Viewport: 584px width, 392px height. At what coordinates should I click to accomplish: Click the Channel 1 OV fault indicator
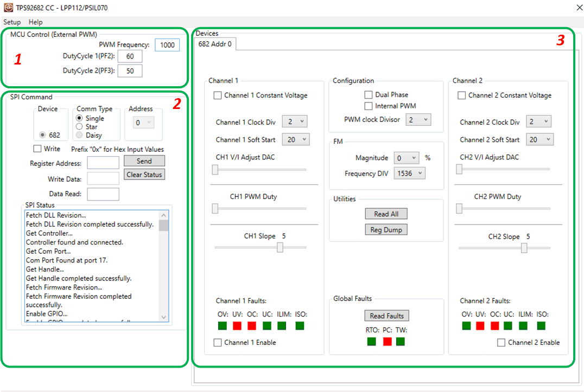pos(223,326)
